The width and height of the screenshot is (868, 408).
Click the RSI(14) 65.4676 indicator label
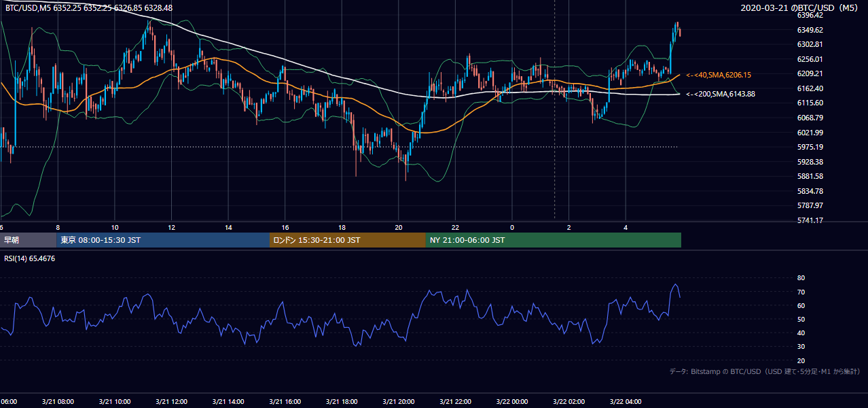point(30,258)
